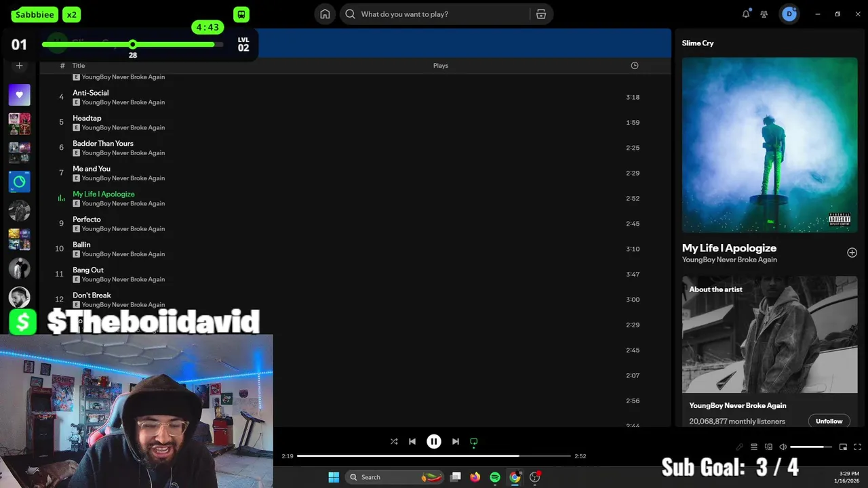The image size is (868, 488).
Task: Open artist link under Perfecto
Action: [123, 229]
